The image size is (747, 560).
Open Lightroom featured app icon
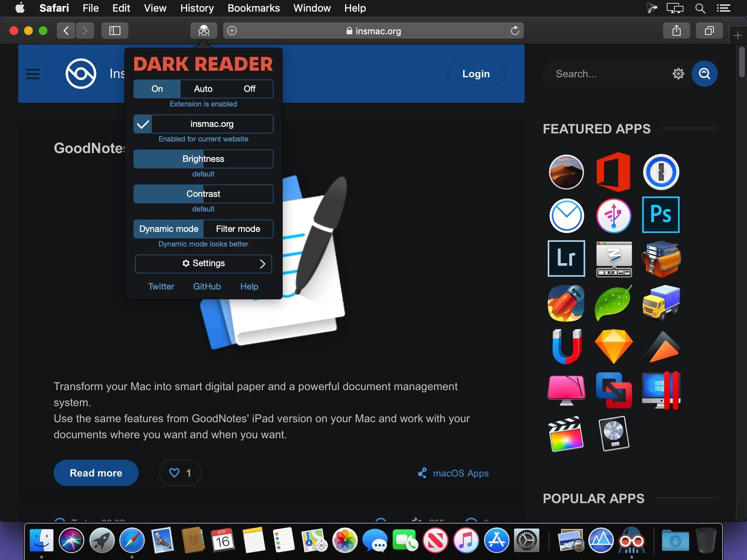(x=566, y=258)
